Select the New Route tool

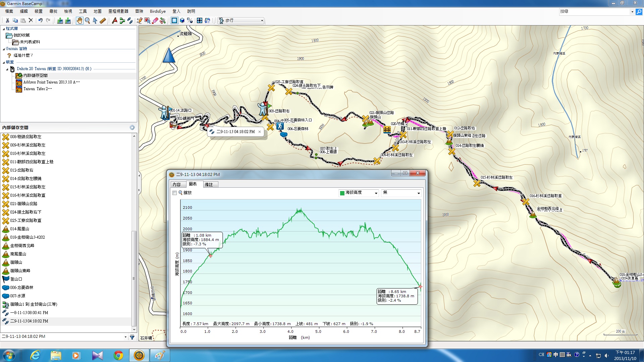[x=122, y=20]
